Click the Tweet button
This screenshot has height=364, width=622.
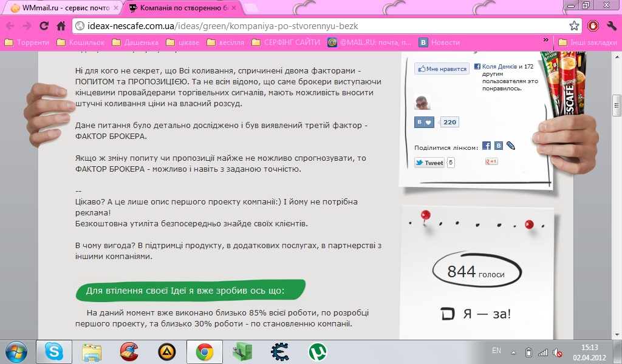(429, 163)
